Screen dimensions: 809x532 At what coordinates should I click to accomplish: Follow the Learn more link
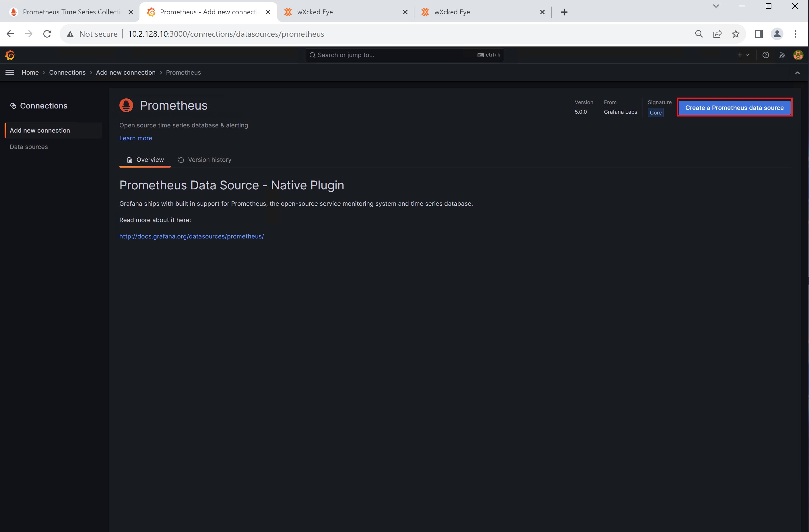[136, 138]
